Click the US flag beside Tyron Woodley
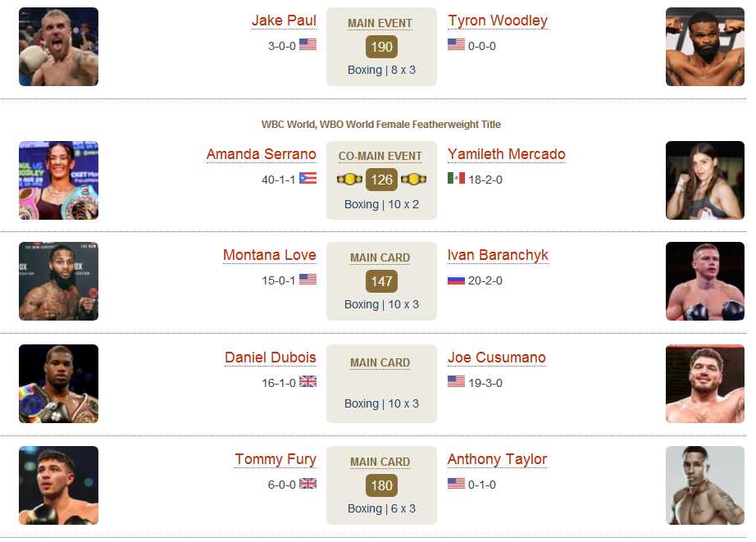Screen dimensions: 756x542 coord(456,44)
